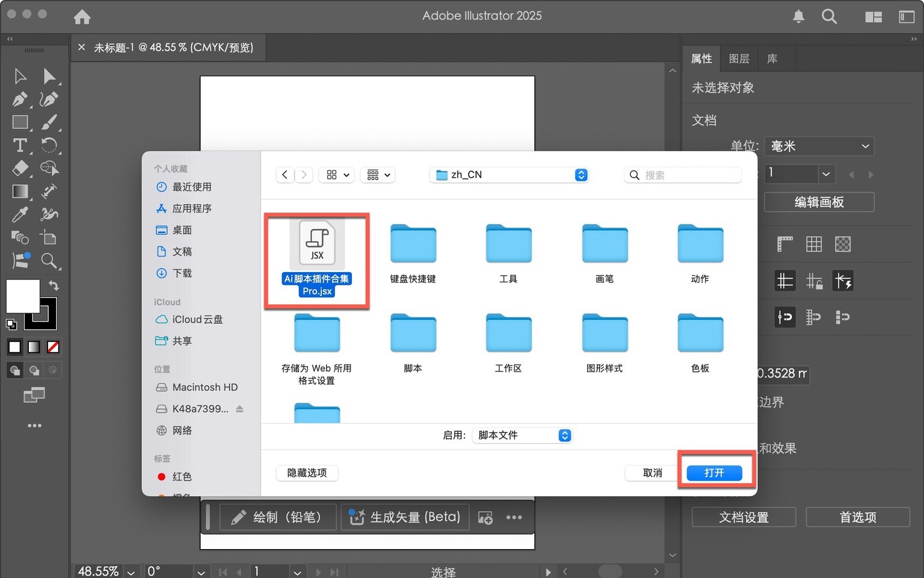Select the Artboard tool
The width and height of the screenshot is (924, 578).
(x=49, y=238)
